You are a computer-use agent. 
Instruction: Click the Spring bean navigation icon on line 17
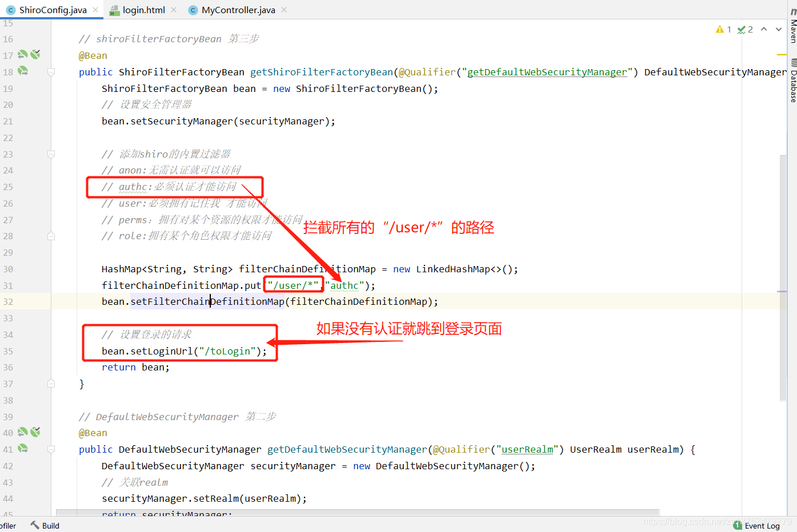click(23, 55)
